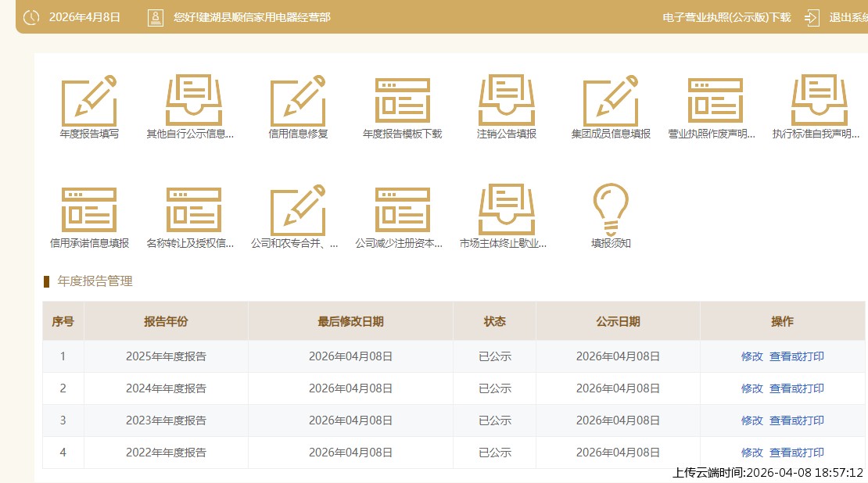Viewport: 868px width, 483px height.
Task: Download 电子营业执照(公示版) from top bar
Action: click(x=726, y=17)
